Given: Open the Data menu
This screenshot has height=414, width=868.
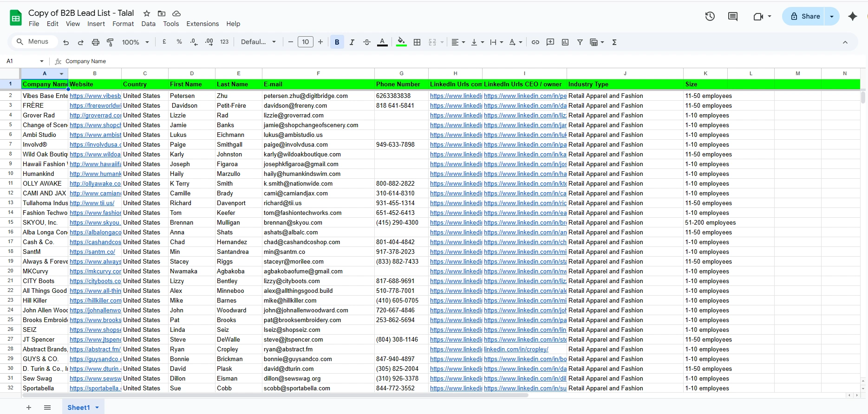Looking at the screenshot, I should click(149, 24).
